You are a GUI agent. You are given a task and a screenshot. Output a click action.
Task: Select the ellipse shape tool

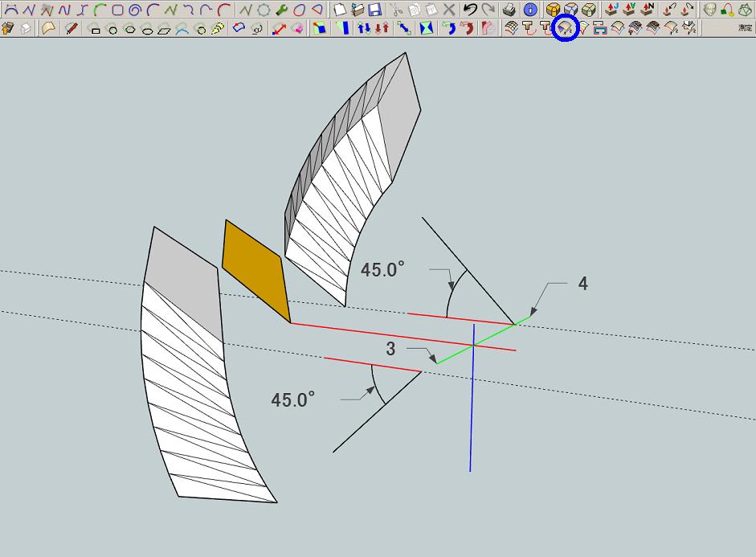pyautogui.click(x=148, y=31)
